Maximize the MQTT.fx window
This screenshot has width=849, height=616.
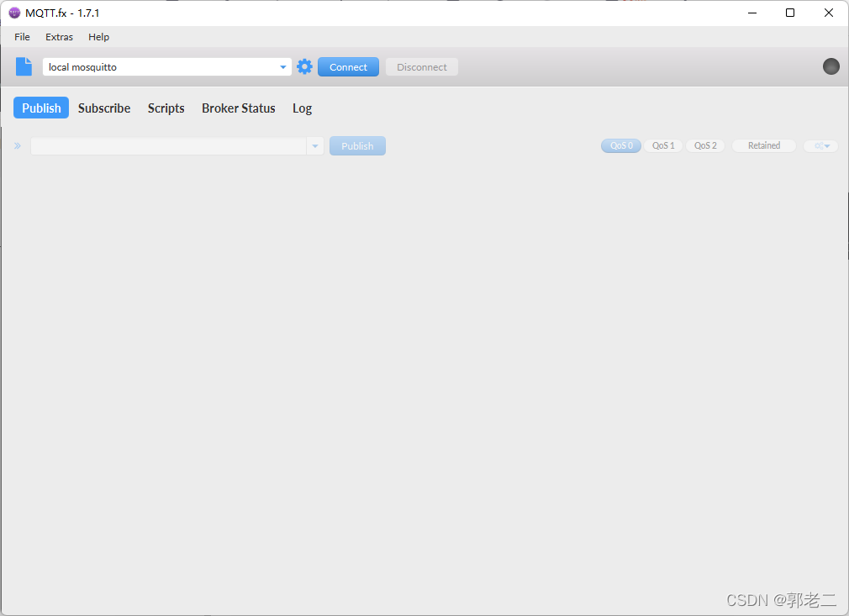(790, 13)
